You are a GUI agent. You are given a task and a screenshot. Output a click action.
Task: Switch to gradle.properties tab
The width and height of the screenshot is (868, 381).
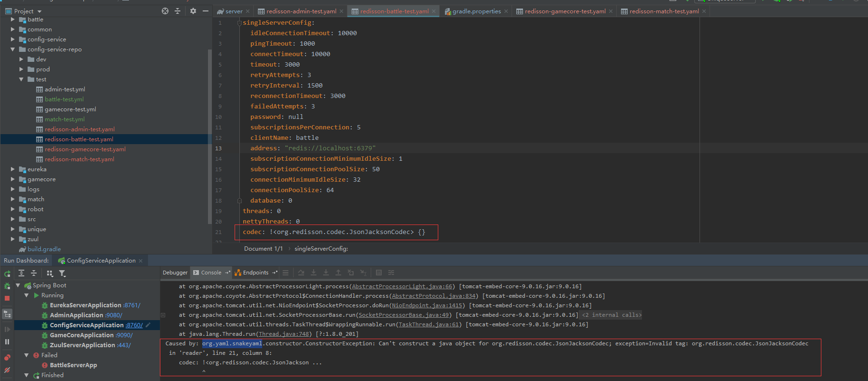(x=476, y=11)
